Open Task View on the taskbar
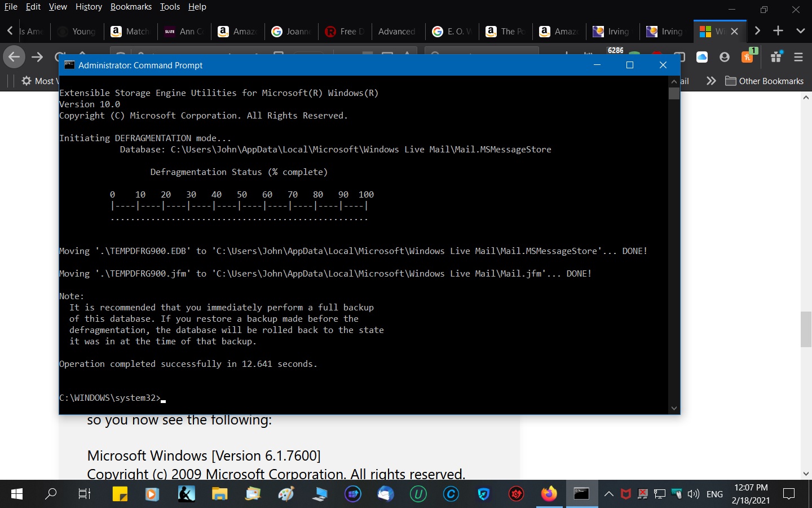 tap(85, 494)
